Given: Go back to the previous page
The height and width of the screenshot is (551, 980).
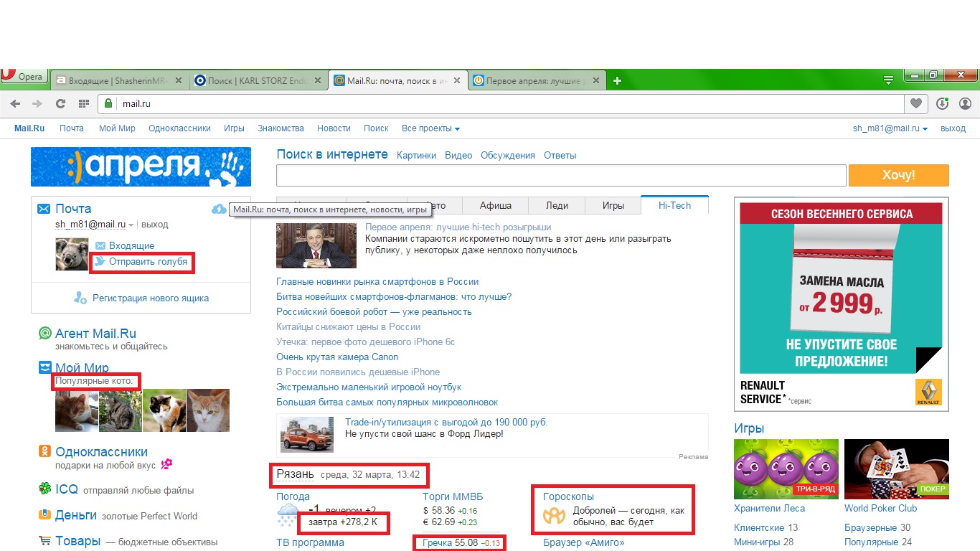Looking at the screenshot, I should (16, 104).
